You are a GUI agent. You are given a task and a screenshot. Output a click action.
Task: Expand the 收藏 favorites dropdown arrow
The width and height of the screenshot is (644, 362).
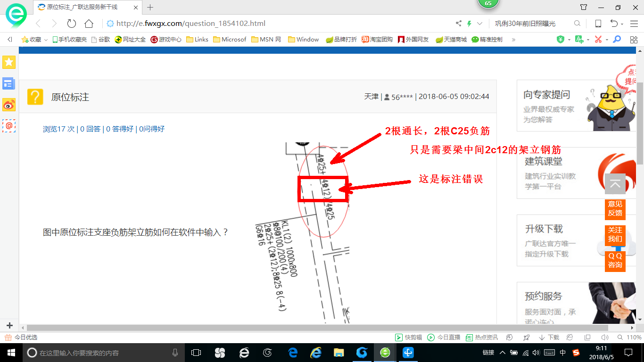coord(46,40)
